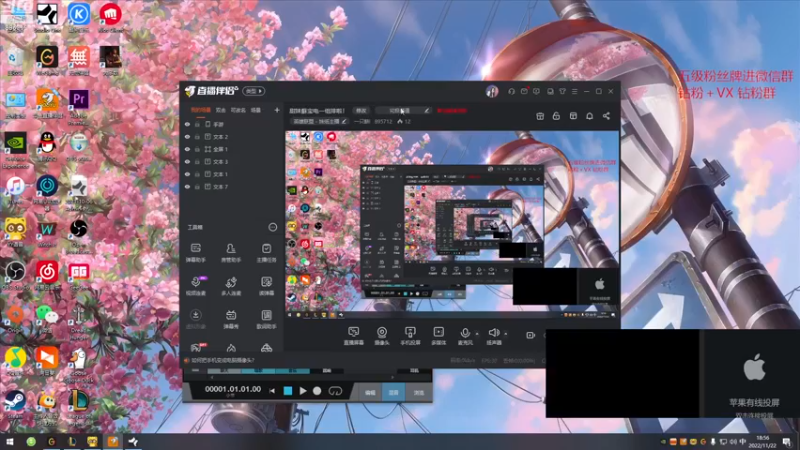
Task: Add a new scene with plus button
Action: click(x=277, y=110)
